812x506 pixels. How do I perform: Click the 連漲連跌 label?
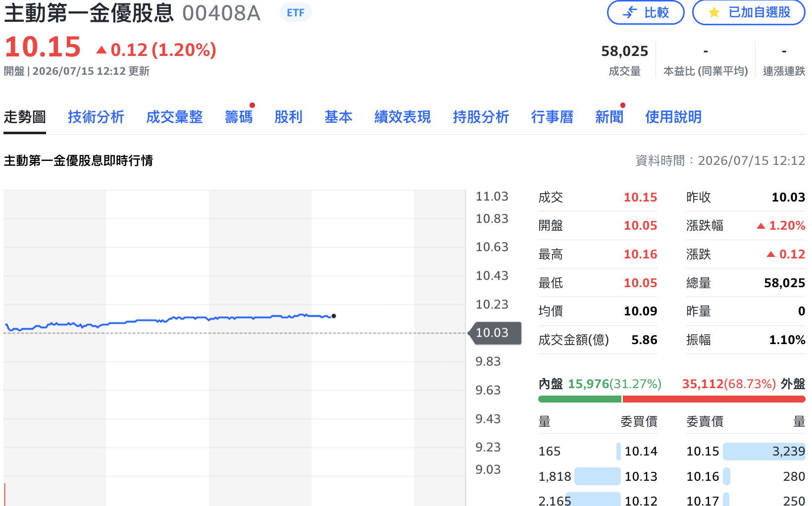tap(784, 71)
